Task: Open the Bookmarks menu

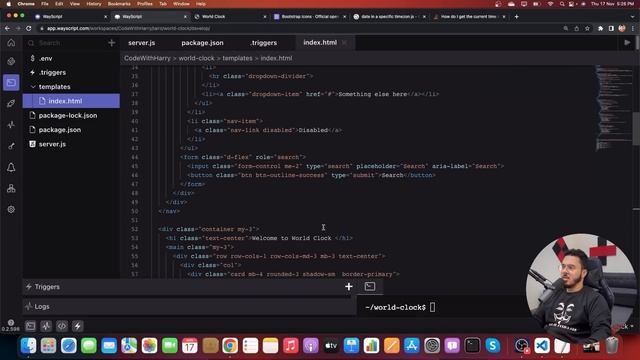Action: tap(119, 4)
